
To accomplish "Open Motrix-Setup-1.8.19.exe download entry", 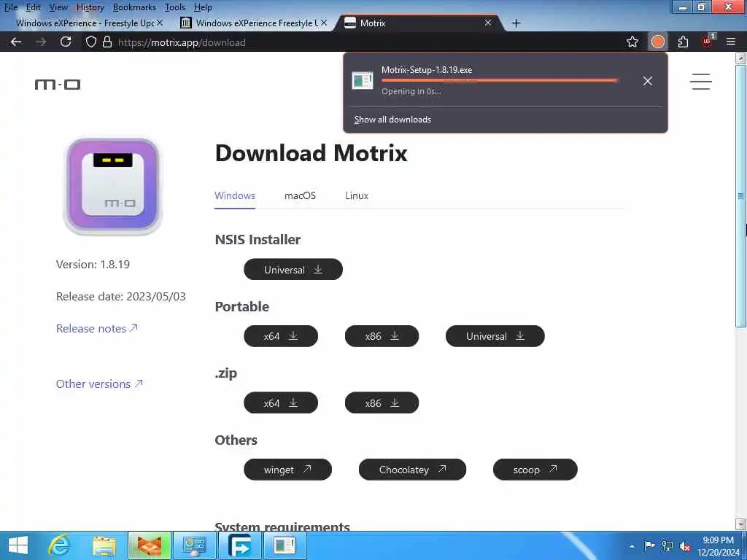I will (x=492, y=80).
